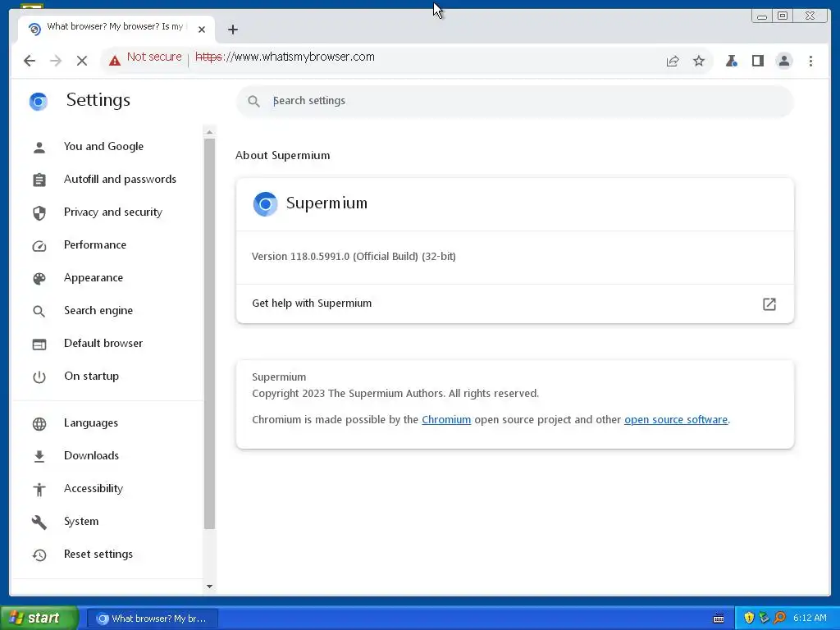Open the three-dot browser menu
This screenshot has width=840, height=630.
[810, 61]
